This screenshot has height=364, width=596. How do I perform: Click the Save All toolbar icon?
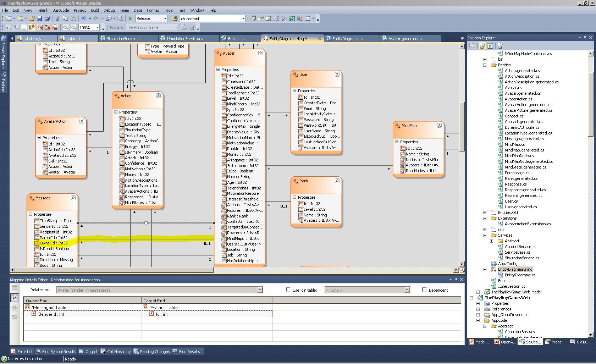tap(47, 18)
